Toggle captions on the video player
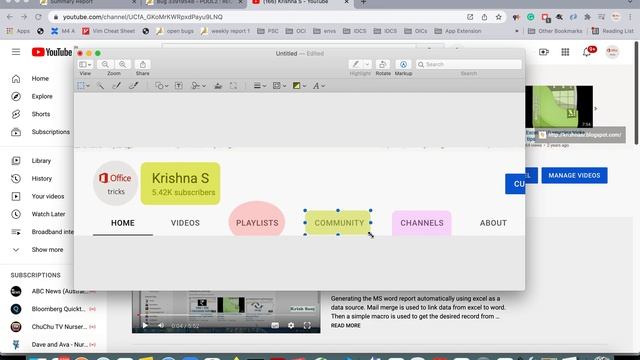Screen dimensions: 640x360 click(275, 325)
